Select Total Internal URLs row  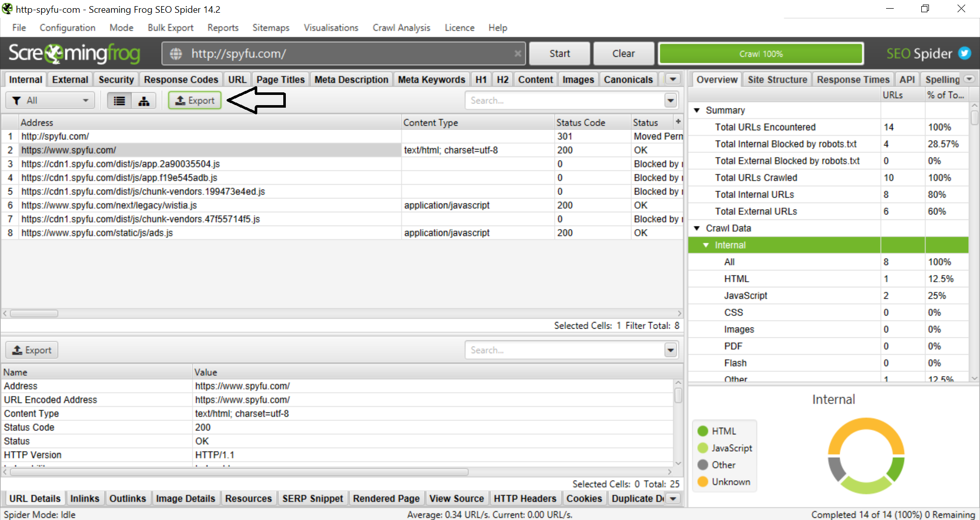click(x=828, y=194)
